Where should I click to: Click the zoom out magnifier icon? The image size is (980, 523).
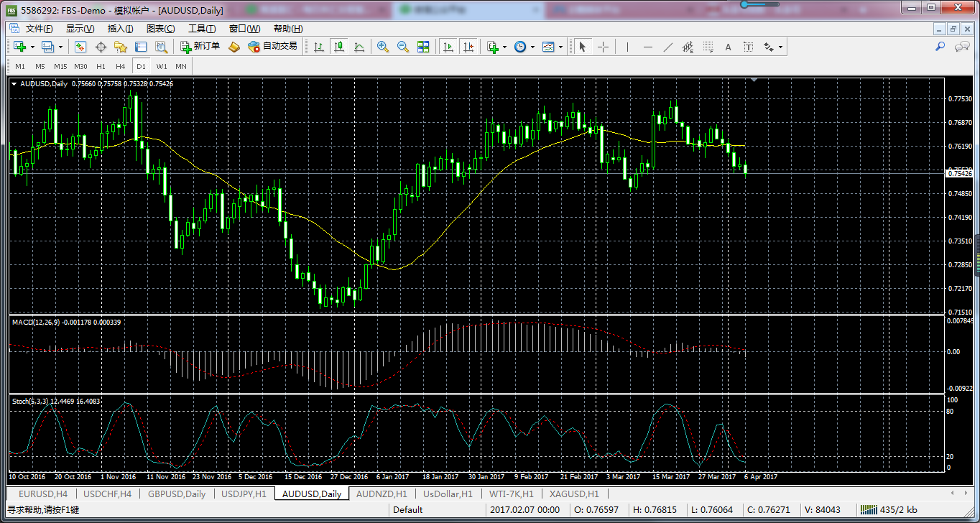(403, 47)
